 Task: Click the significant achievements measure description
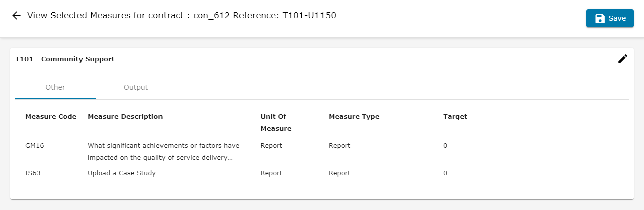164,151
